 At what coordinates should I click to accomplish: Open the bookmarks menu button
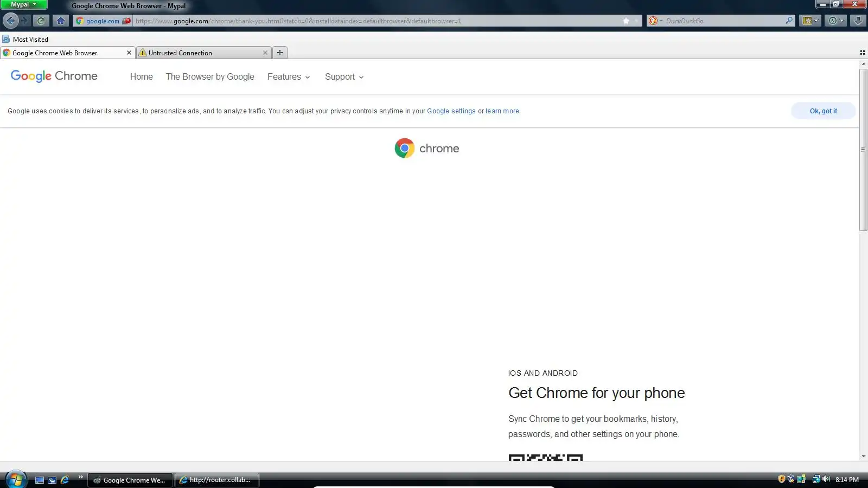click(x=810, y=21)
